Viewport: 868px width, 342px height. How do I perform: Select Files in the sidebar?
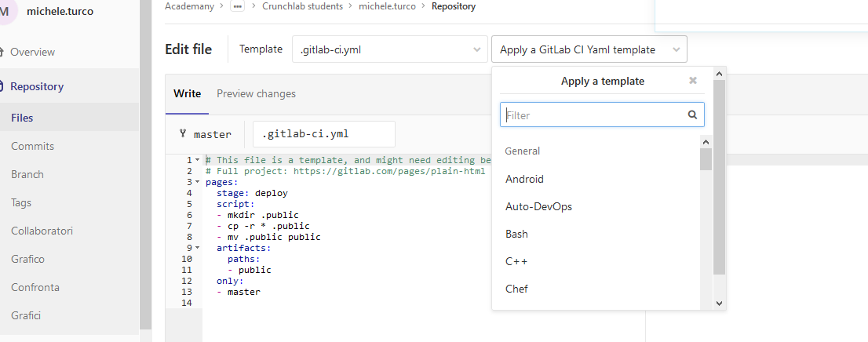[x=22, y=118]
